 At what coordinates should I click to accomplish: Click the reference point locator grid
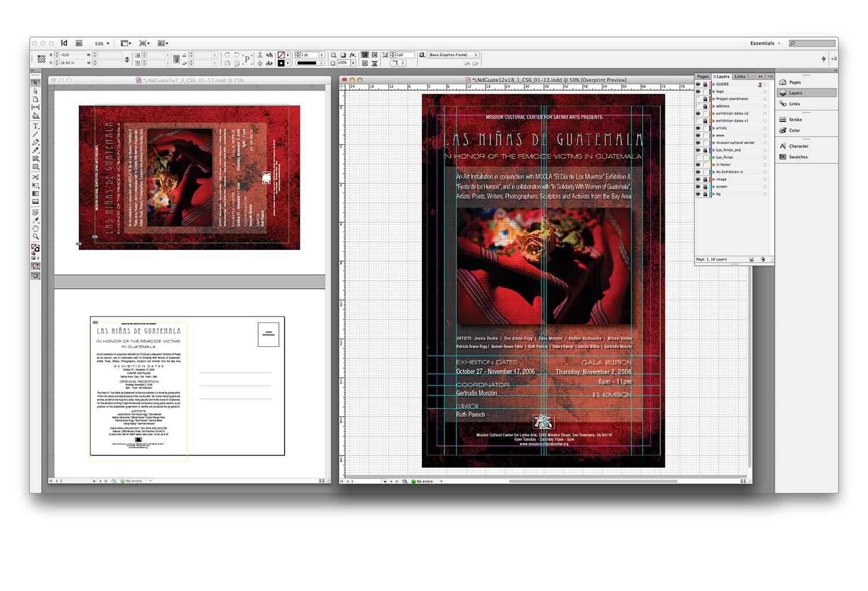41,58
